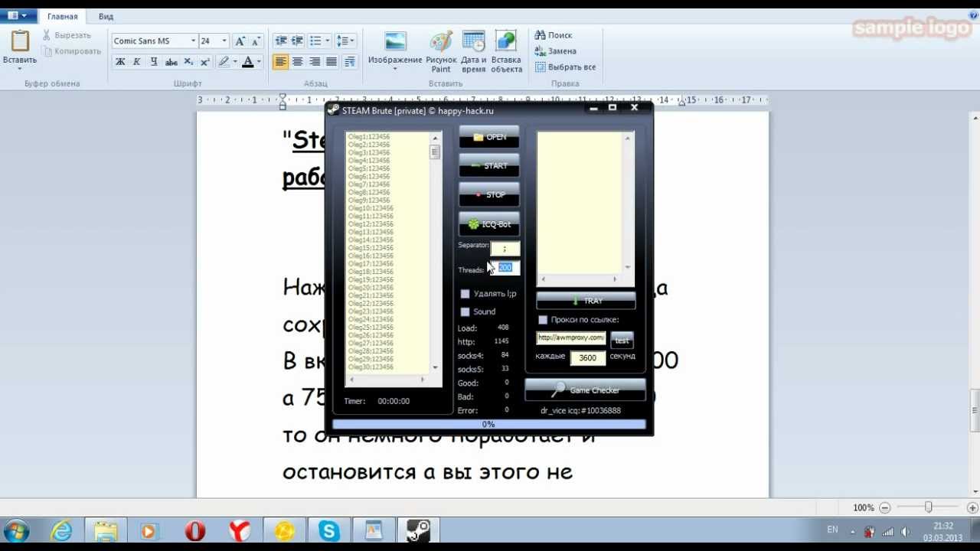The image size is (980, 551).
Task: Apply subscript x₂ formatting
Action: [x=189, y=62]
